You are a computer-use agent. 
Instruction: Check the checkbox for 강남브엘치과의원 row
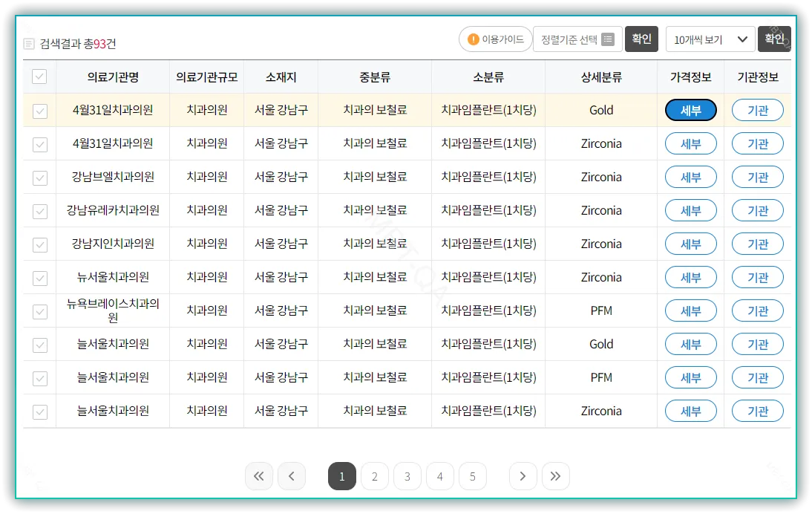(39, 177)
